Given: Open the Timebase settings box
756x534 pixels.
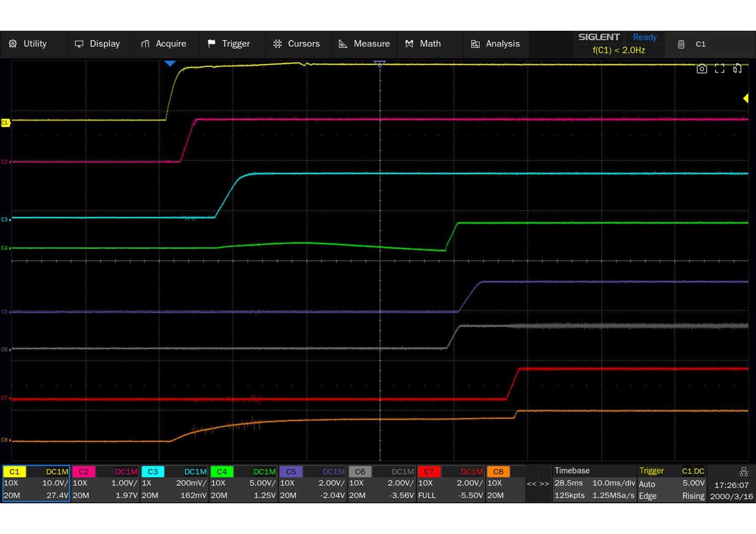Looking at the screenshot, I should [594, 483].
